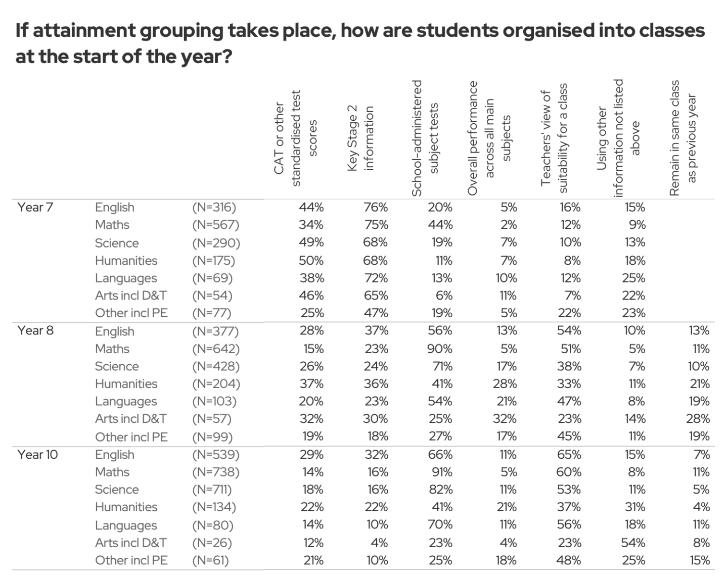Click the sample size '(N=316)' cell
Screen dimensions: 728x582
214,207
